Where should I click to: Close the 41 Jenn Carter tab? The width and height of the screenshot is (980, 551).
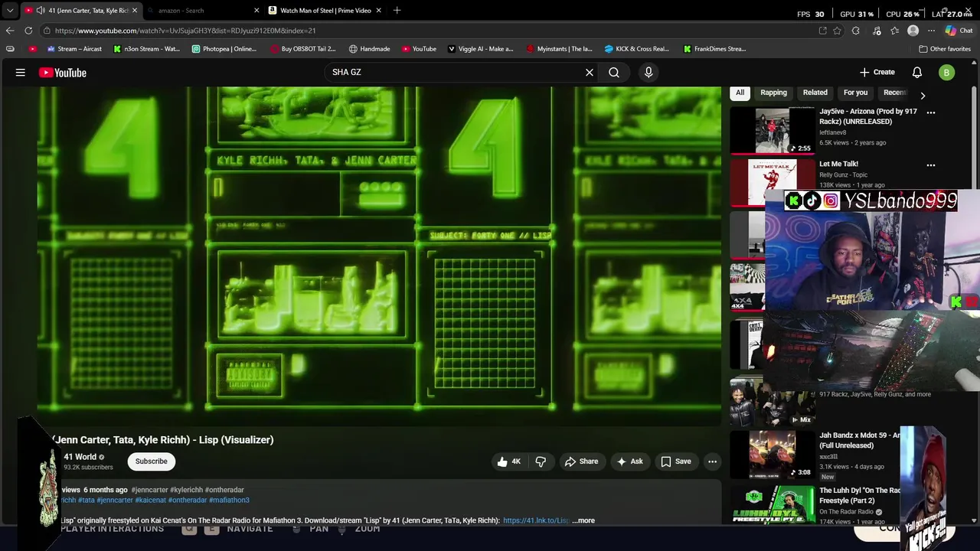[135, 11]
